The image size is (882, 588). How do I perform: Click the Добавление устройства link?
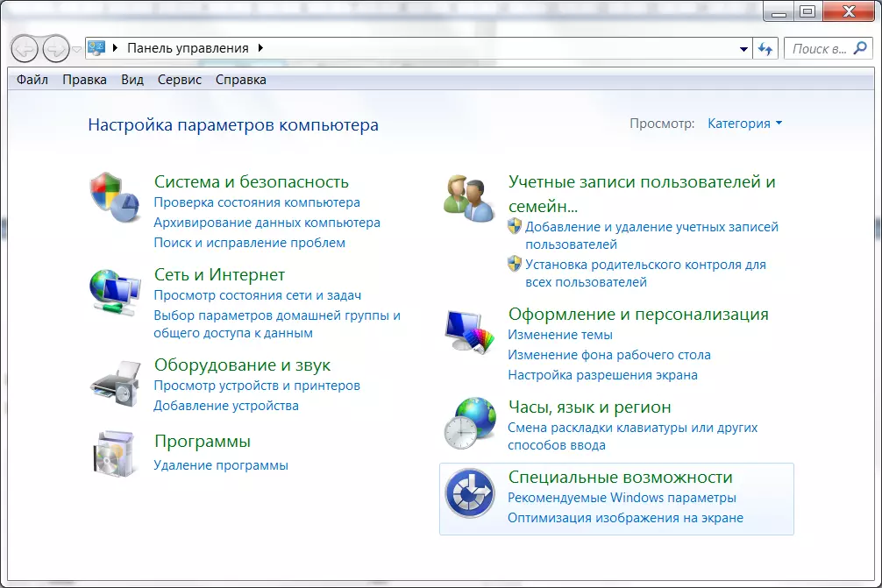[x=226, y=406]
